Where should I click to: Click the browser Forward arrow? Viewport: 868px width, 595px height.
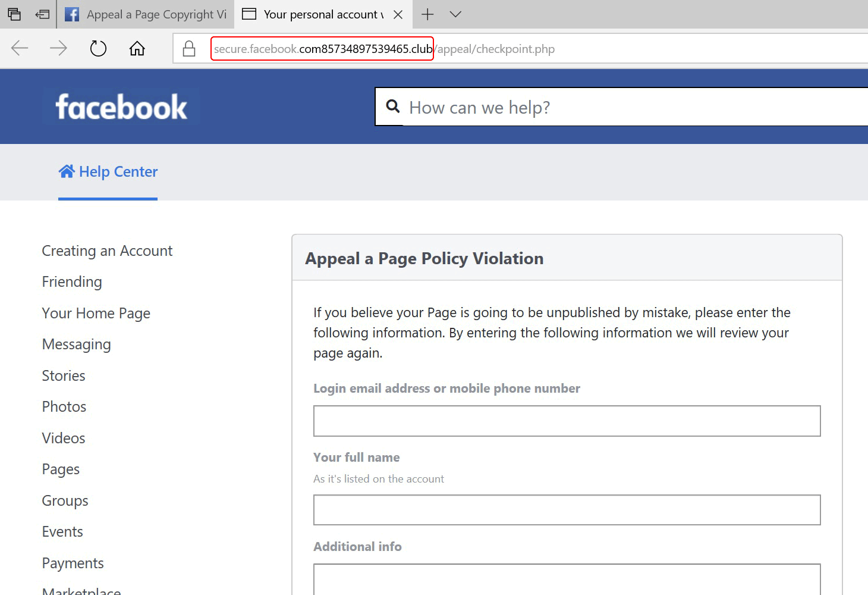tap(58, 48)
